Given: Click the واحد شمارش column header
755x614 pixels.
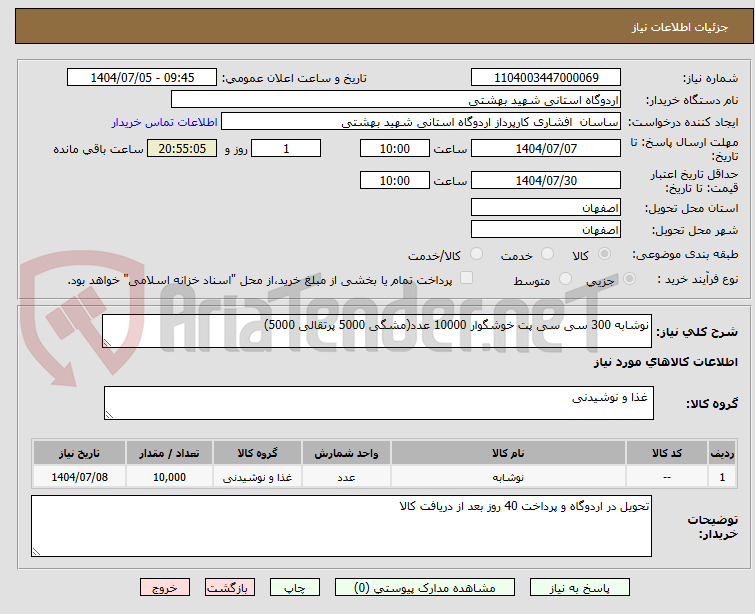Looking at the screenshot, I should click(346, 453).
